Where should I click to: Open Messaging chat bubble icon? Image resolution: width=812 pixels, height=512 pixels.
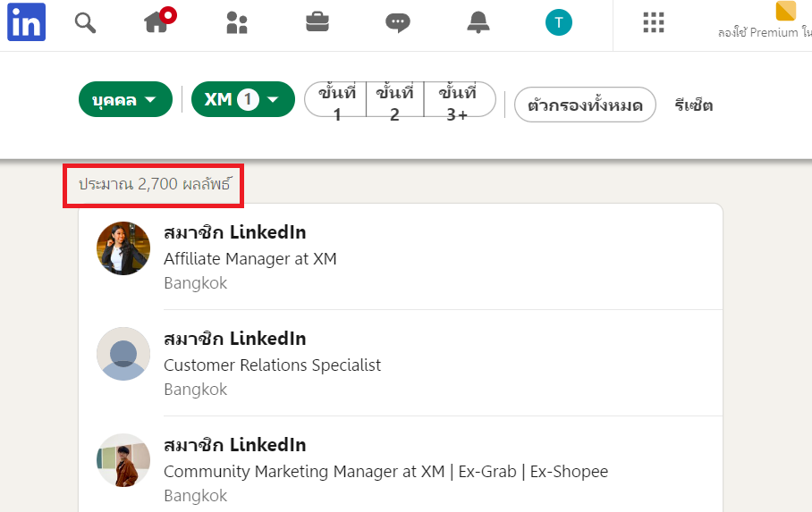tap(398, 22)
